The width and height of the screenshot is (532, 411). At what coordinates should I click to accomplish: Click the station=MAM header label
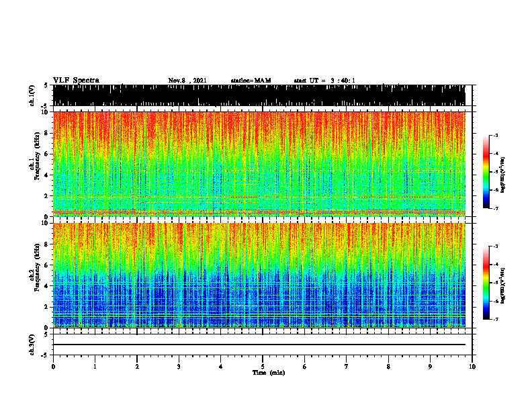point(251,81)
